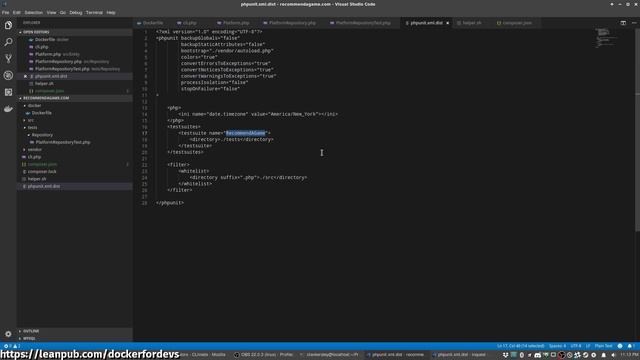
Task: Change language mode via Plain Text
Action: point(604,346)
